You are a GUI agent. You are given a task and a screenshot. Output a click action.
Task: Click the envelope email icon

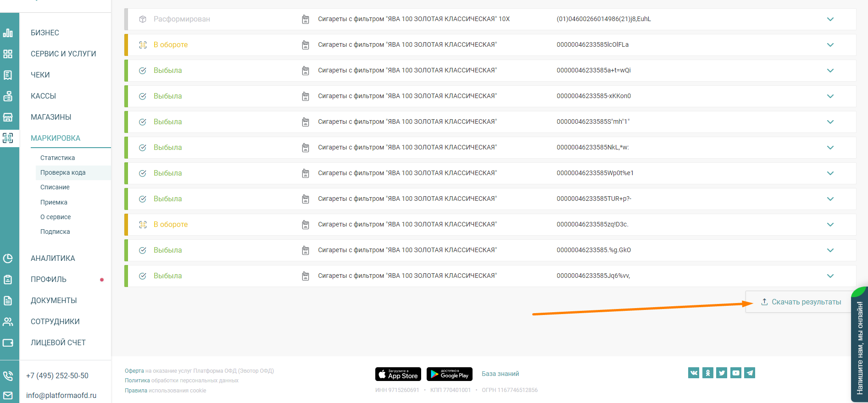[8, 395]
